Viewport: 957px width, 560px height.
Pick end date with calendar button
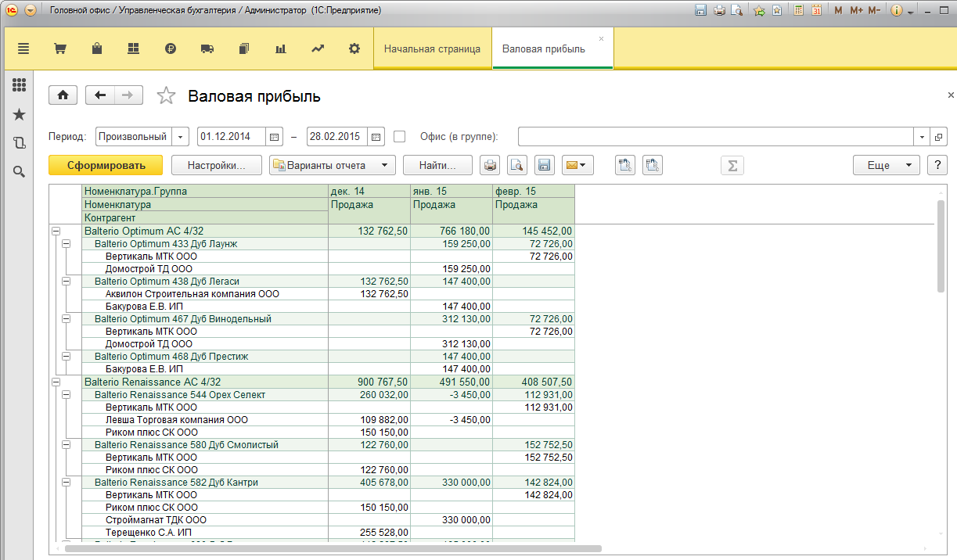(x=376, y=136)
